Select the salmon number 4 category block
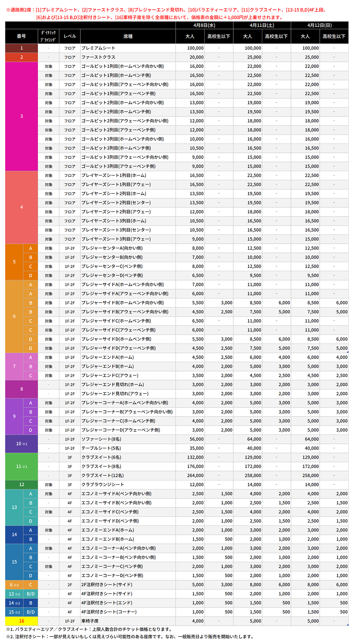The width and height of the screenshot is (354, 644). click(x=21, y=207)
